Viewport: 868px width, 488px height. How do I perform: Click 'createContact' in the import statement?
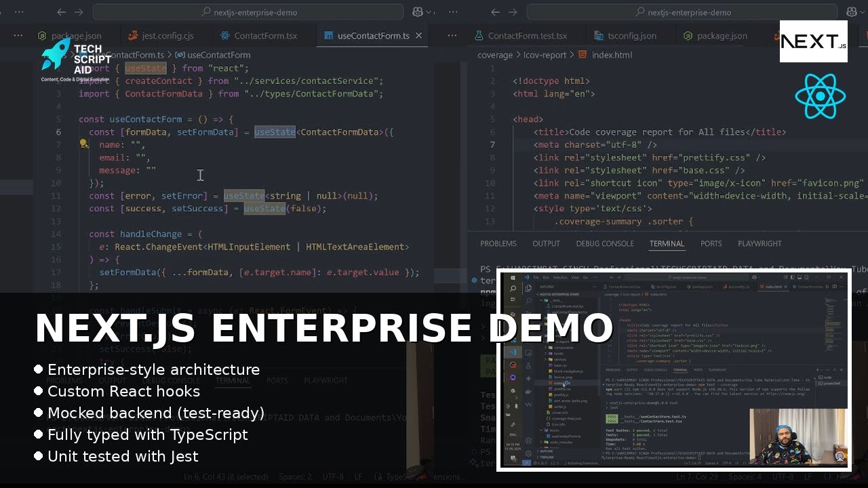tap(159, 81)
